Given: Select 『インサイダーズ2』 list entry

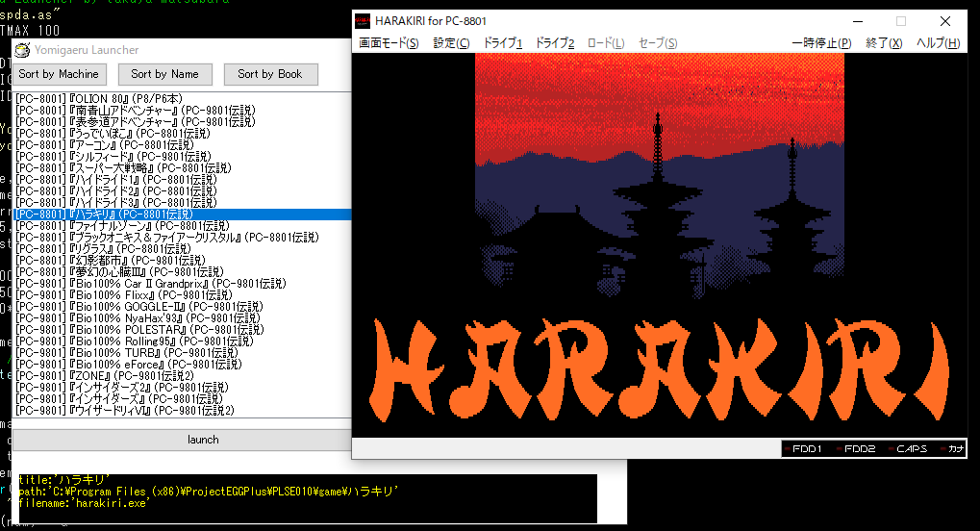Looking at the screenshot, I should click(182, 388).
